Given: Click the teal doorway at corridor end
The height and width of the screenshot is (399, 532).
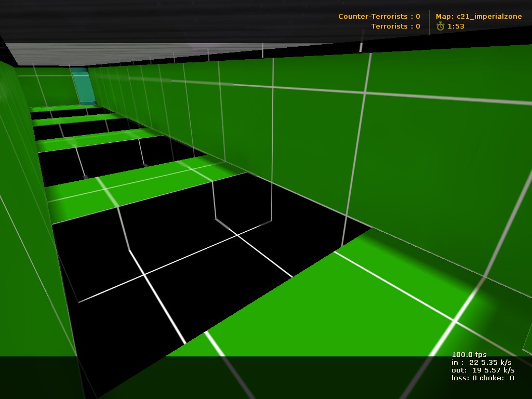Looking at the screenshot, I should point(84,86).
